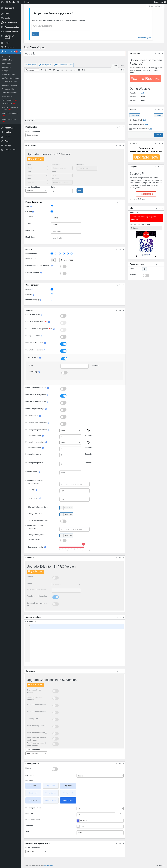
Task: Select Open new popup radio
Action: tap(52, 300)
